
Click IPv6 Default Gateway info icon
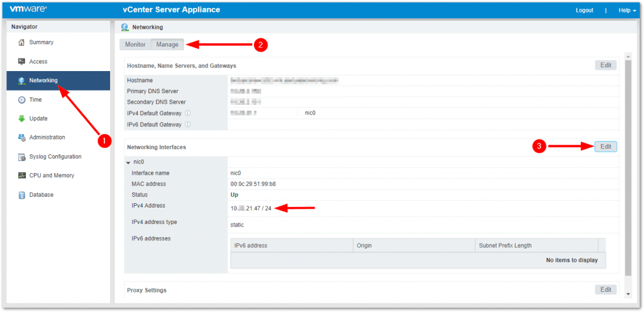pos(187,125)
